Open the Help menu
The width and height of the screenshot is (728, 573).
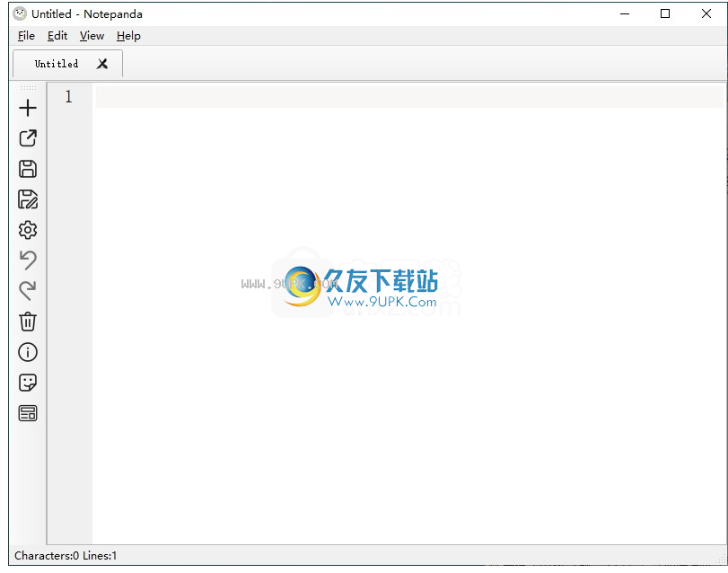tap(128, 36)
